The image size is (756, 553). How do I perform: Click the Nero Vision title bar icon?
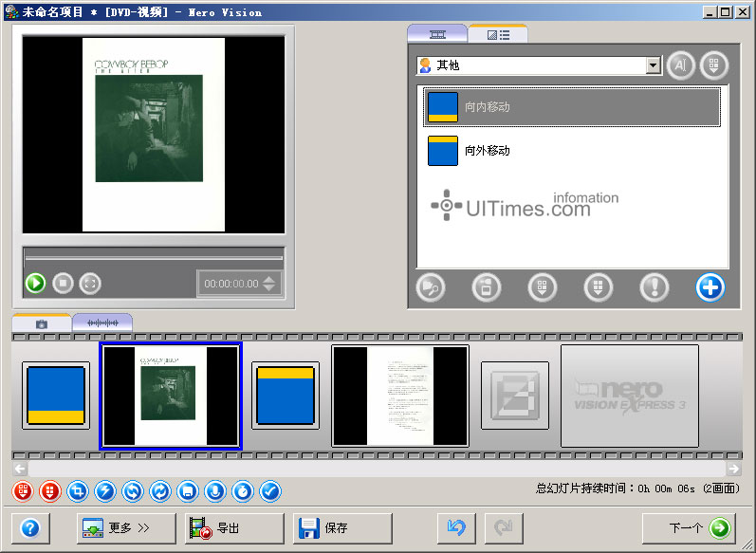point(11,11)
